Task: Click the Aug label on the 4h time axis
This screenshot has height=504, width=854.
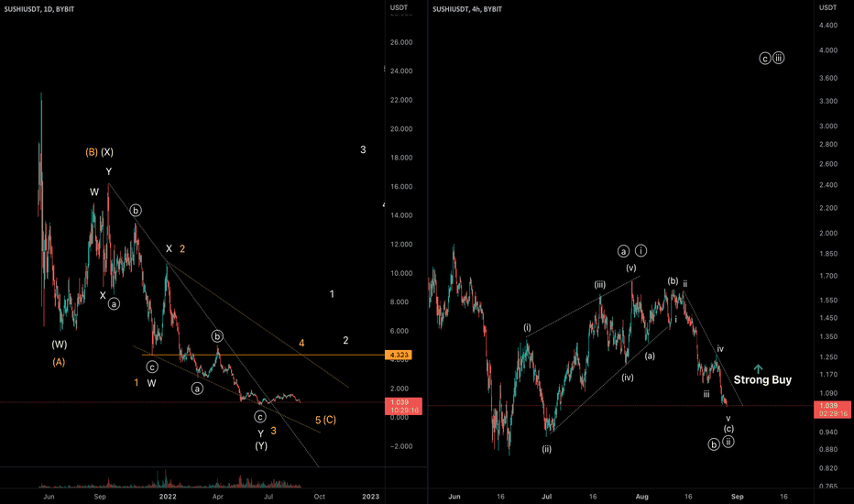Action: (x=642, y=497)
